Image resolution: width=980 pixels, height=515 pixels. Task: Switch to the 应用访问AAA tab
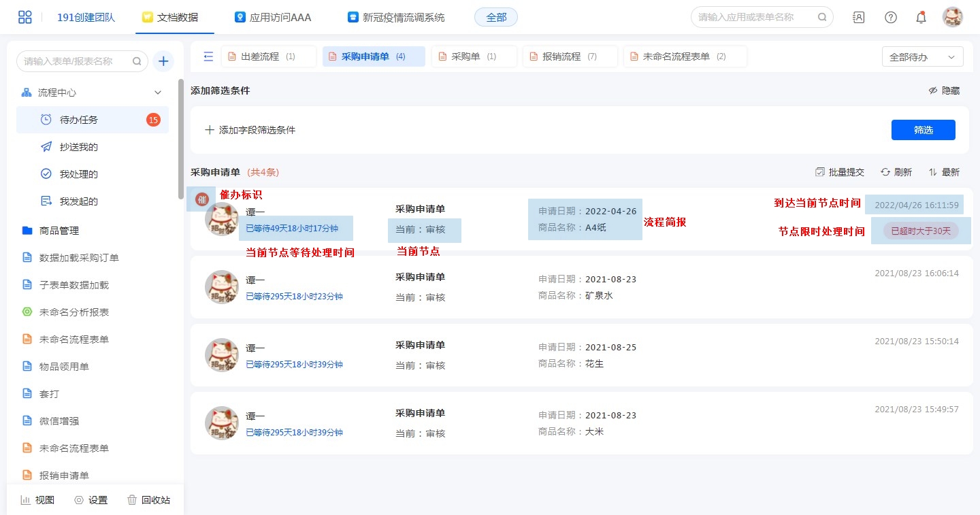point(274,17)
